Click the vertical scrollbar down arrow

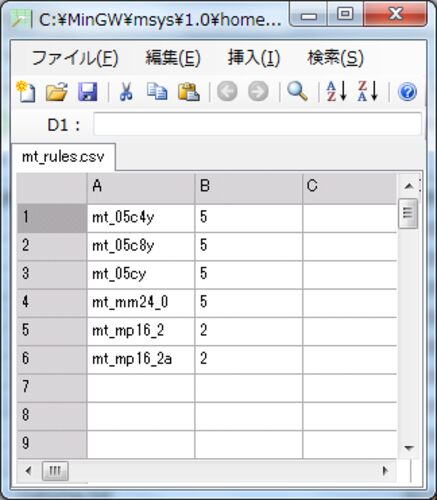tap(409, 448)
